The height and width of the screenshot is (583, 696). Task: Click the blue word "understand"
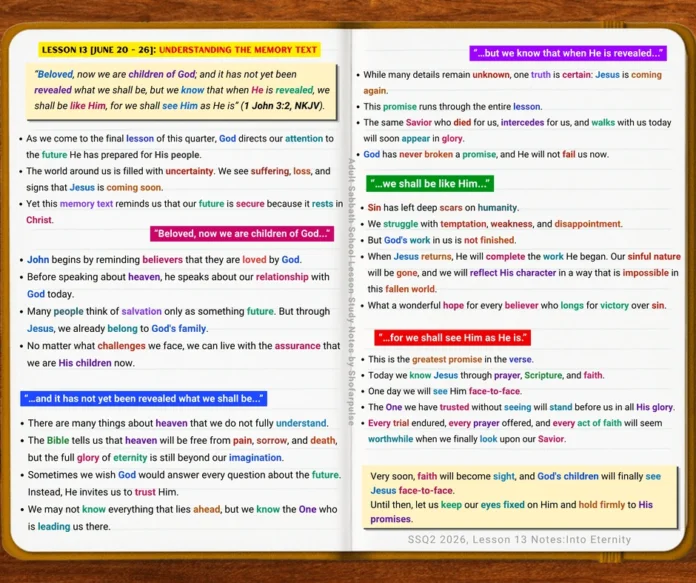pos(301,423)
